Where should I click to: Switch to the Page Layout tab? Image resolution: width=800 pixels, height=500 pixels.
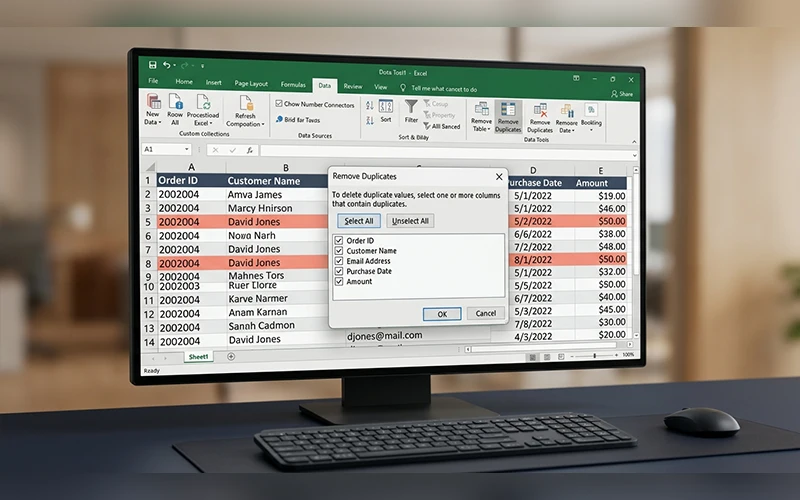(x=251, y=83)
